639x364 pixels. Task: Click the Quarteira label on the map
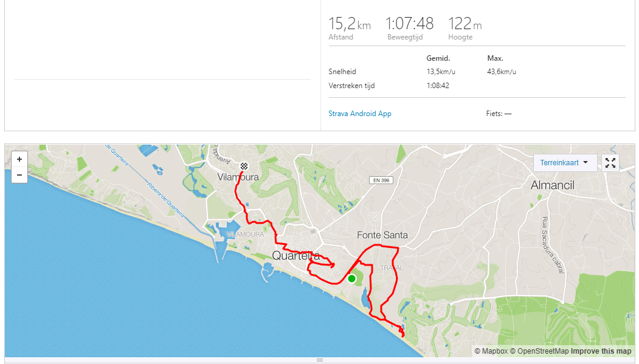point(296,256)
